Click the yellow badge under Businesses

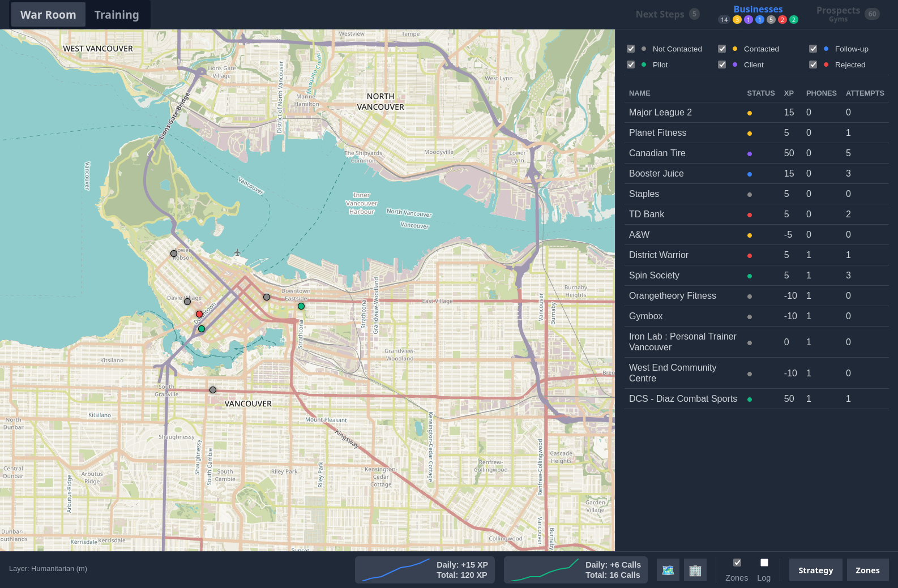(x=737, y=20)
